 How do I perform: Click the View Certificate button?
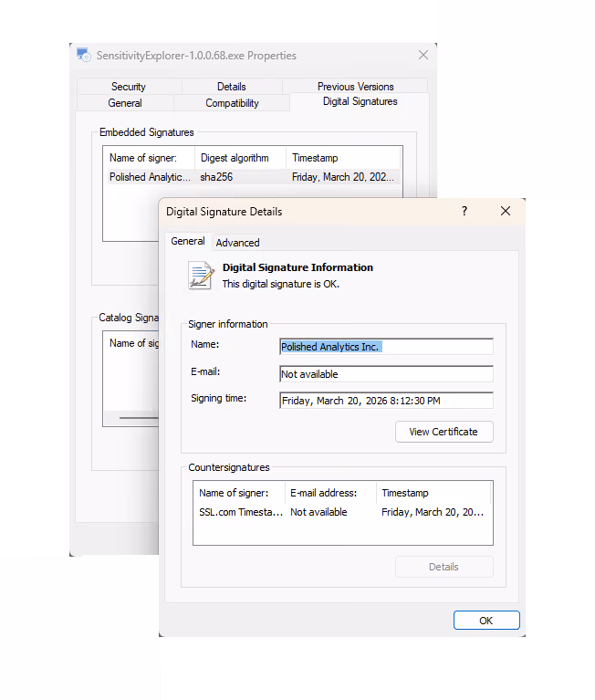[x=444, y=432]
